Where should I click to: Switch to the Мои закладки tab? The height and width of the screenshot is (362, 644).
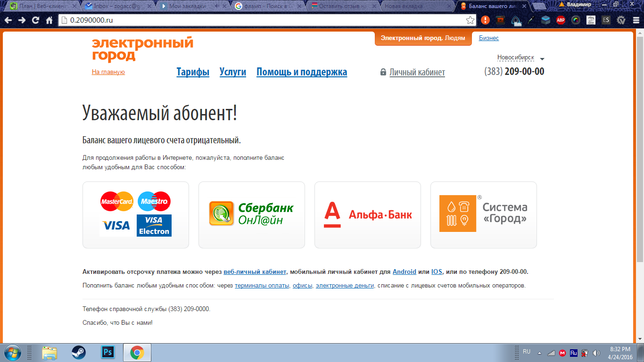click(192, 6)
